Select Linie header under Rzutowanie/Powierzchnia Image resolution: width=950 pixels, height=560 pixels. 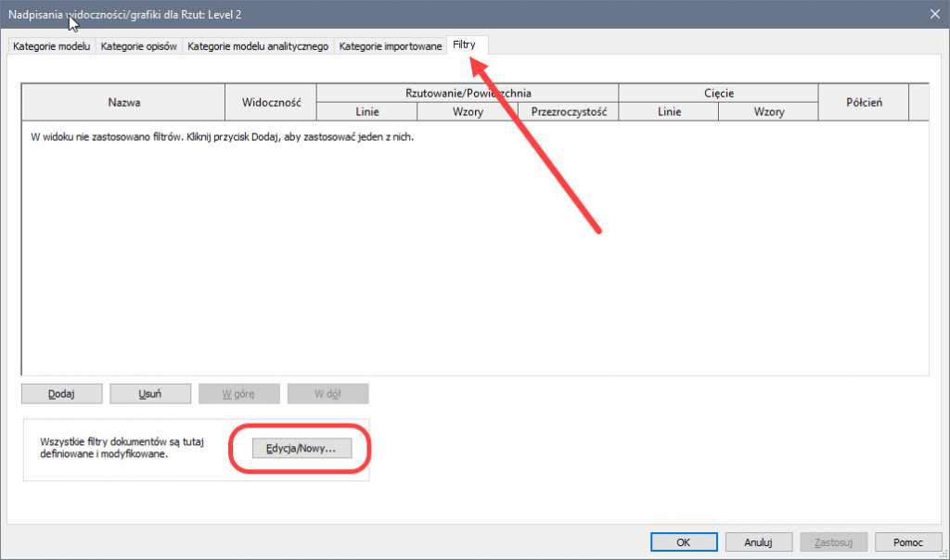[366, 111]
